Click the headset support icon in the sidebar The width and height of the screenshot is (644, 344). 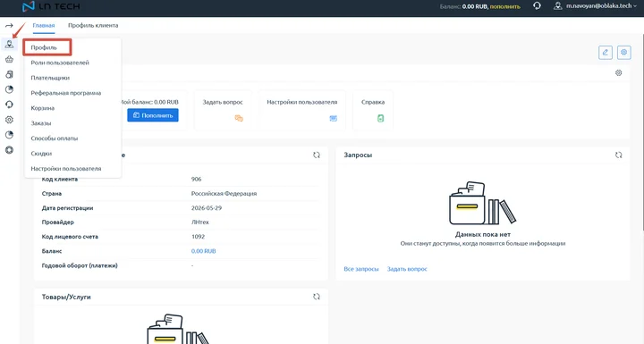[x=9, y=105]
